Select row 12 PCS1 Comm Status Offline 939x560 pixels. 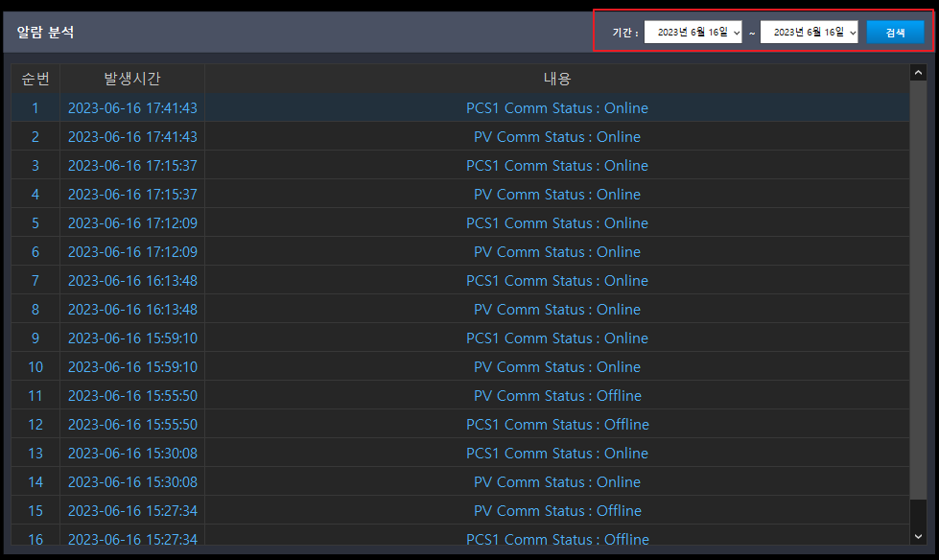click(x=460, y=424)
